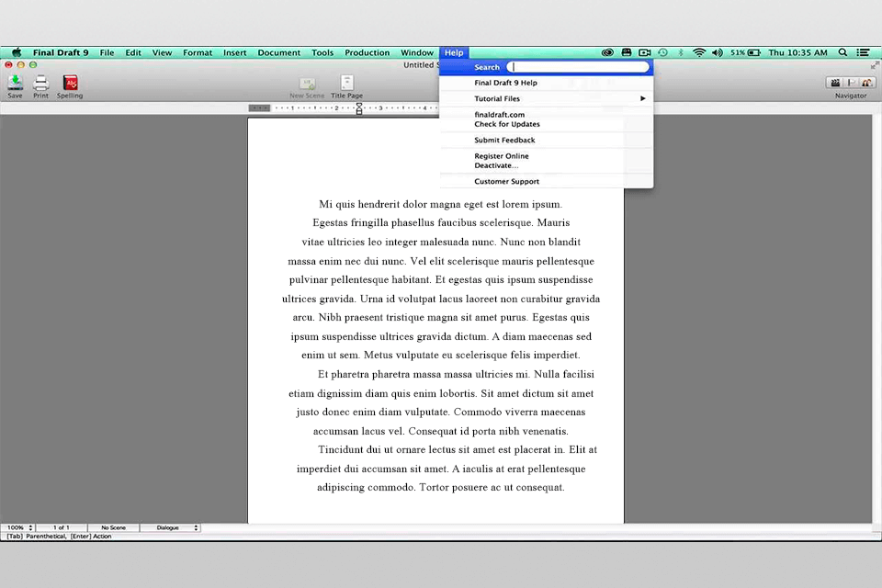Viewport: 882px width, 588px height.
Task: Open the Wi-Fi status menu
Action: point(699,52)
